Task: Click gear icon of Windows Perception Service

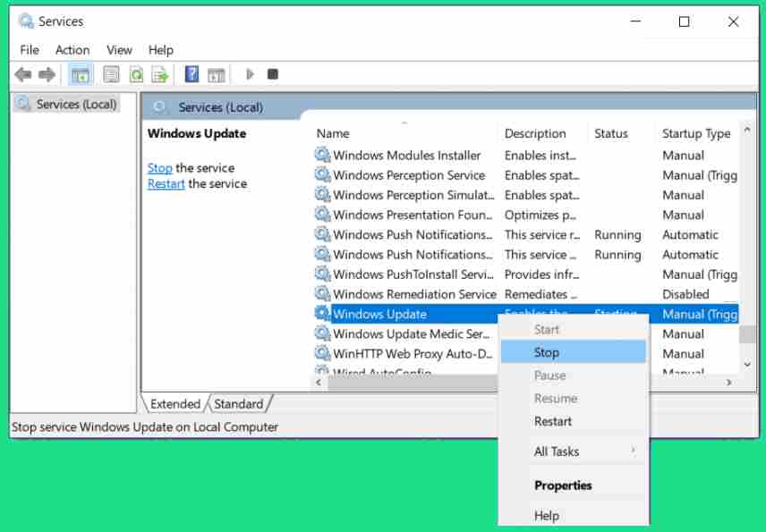Action: (322, 174)
